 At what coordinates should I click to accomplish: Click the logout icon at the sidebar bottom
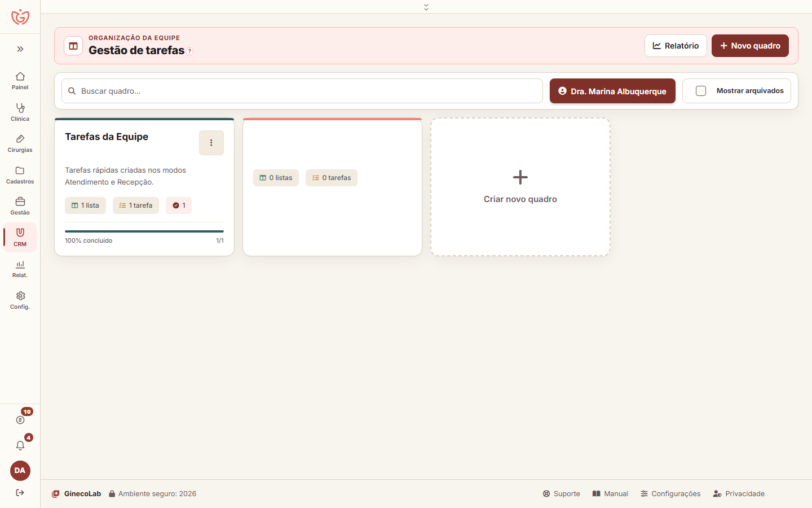(20, 493)
